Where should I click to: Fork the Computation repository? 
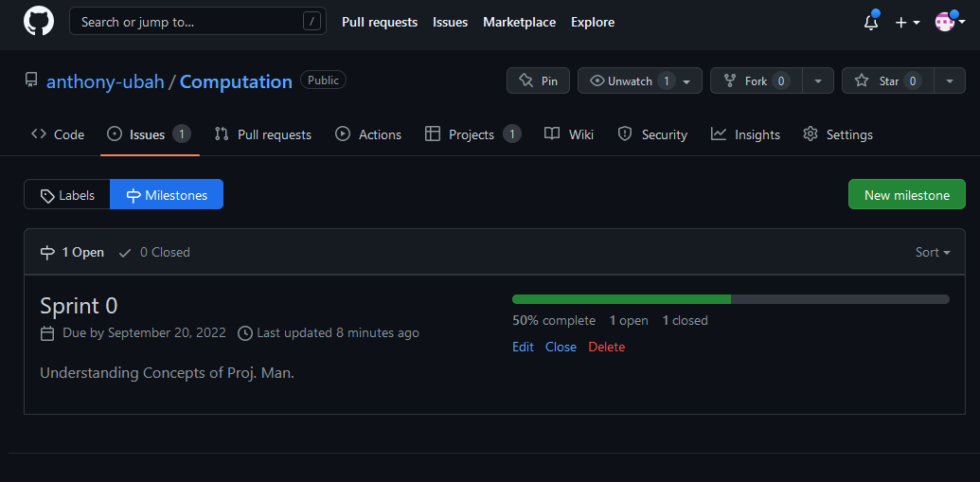point(756,81)
